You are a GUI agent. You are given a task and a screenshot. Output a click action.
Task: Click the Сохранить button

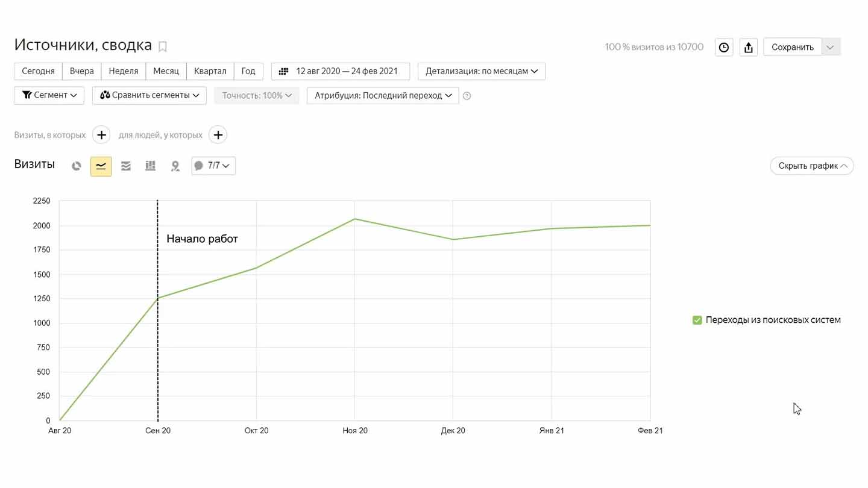coord(793,47)
